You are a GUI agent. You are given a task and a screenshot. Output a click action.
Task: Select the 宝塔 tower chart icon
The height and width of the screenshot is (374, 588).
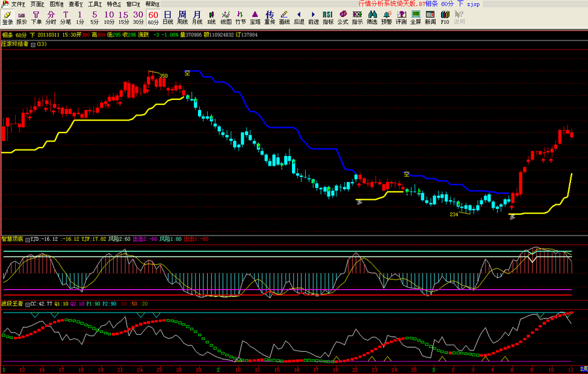[255, 17]
